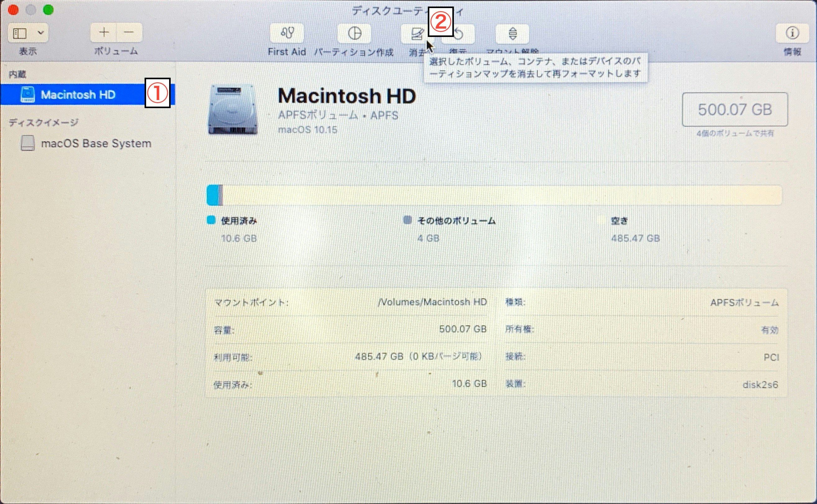The image size is (817, 504).
Task: Open the partition creation pie icon
Action: pos(354,33)
